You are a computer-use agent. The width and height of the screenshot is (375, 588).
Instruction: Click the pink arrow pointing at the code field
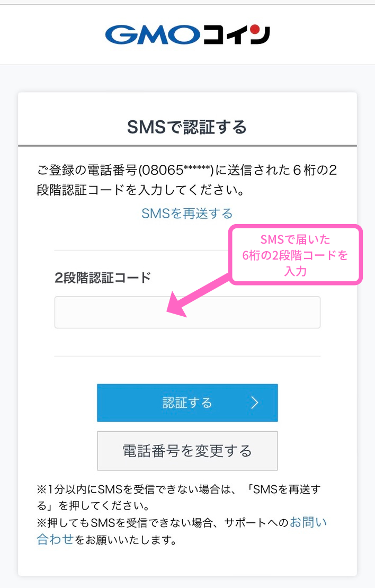(199, 296)
